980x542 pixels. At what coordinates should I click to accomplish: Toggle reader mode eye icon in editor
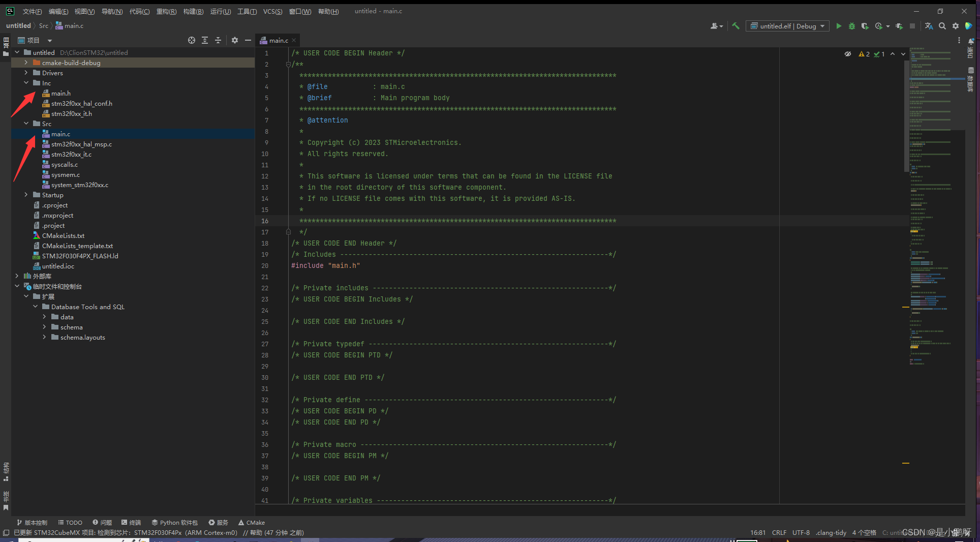click(x=848, y=54)
